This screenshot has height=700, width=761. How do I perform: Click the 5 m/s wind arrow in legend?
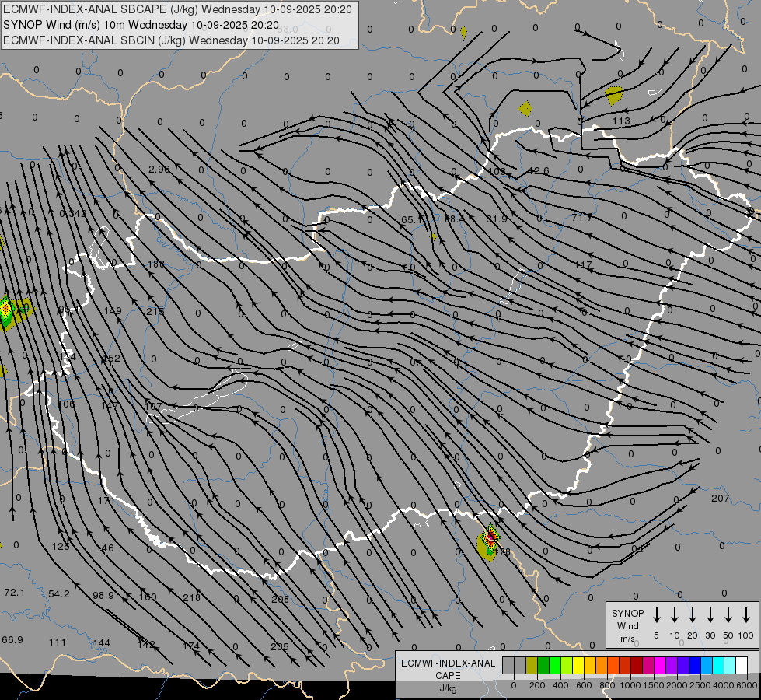coord(657,615)
